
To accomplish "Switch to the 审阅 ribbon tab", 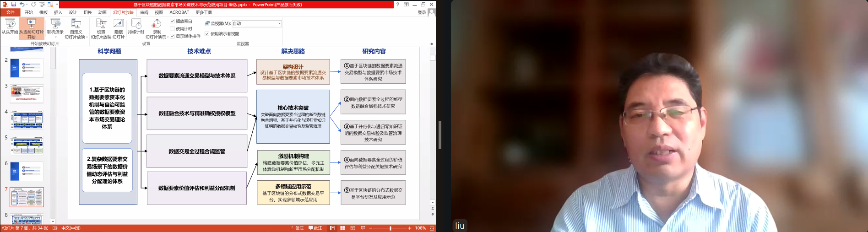I will click(x=144, y=12).
